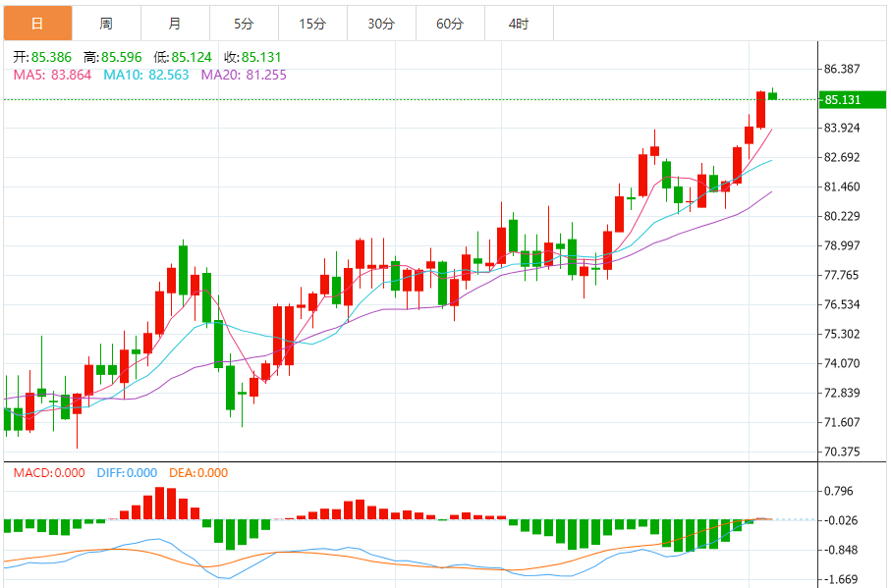Click the 70.375 price axis label
The height and width of the screenshot is (588, 891).
pyautogui.click(x=842, y=452)
